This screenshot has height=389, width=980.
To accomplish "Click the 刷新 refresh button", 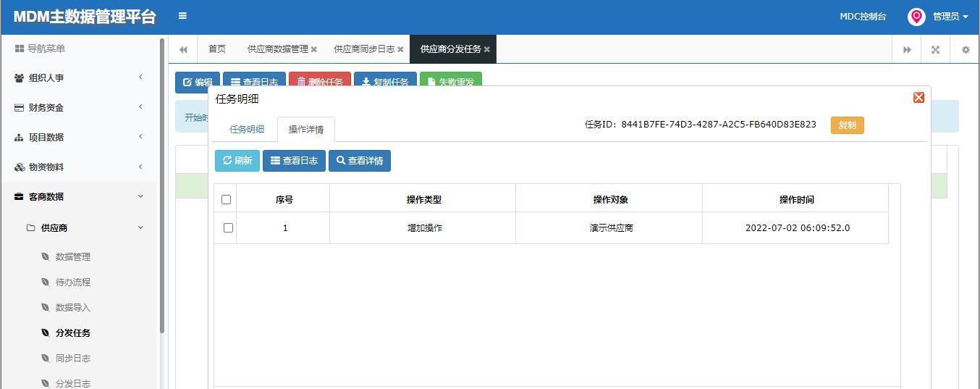I will 237,161.
